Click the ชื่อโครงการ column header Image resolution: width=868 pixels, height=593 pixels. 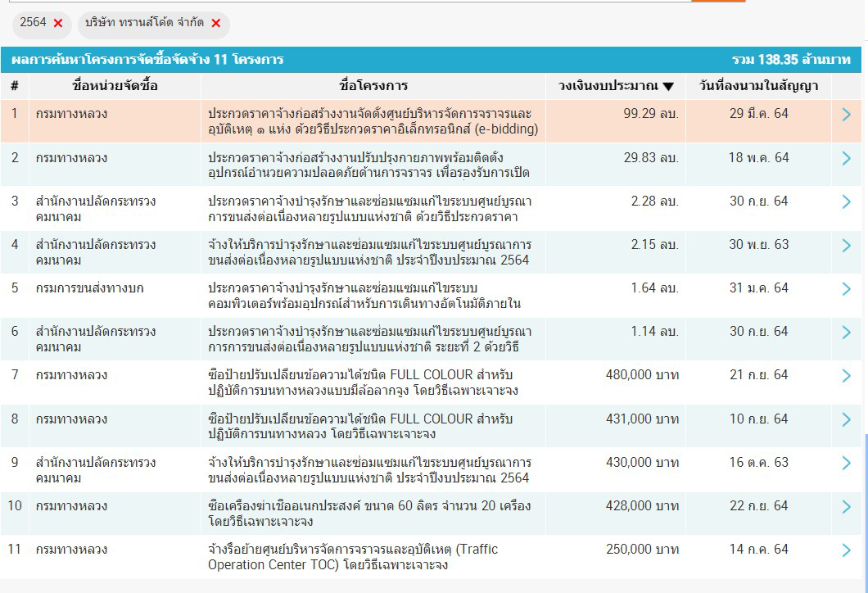click(x=373, y=86)
